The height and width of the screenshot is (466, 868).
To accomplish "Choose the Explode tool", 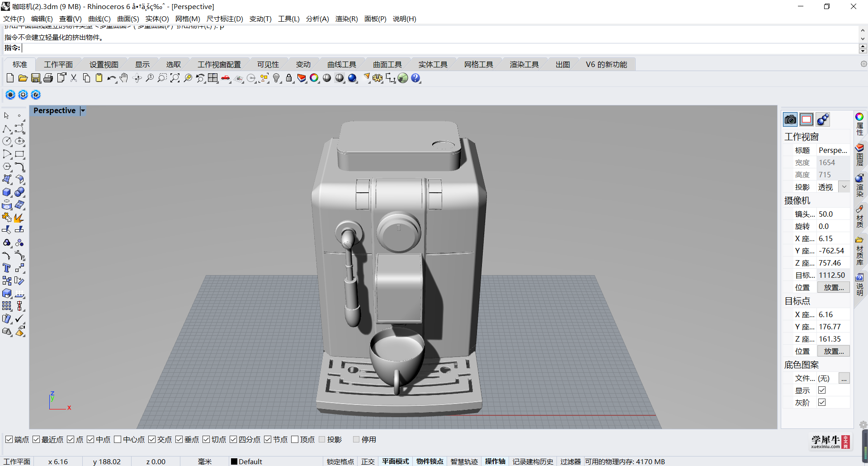I will (19, 218).
